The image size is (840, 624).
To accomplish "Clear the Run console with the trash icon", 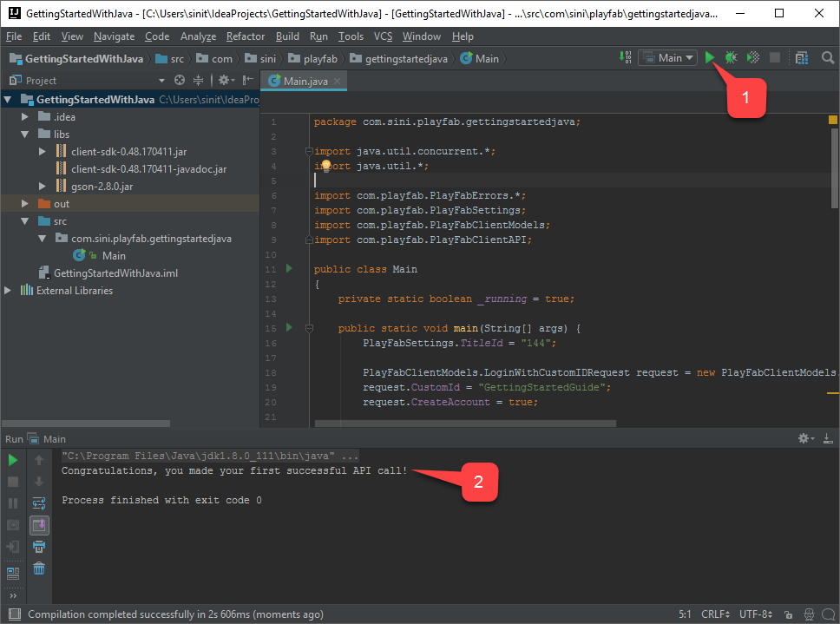I will point(37,568).
